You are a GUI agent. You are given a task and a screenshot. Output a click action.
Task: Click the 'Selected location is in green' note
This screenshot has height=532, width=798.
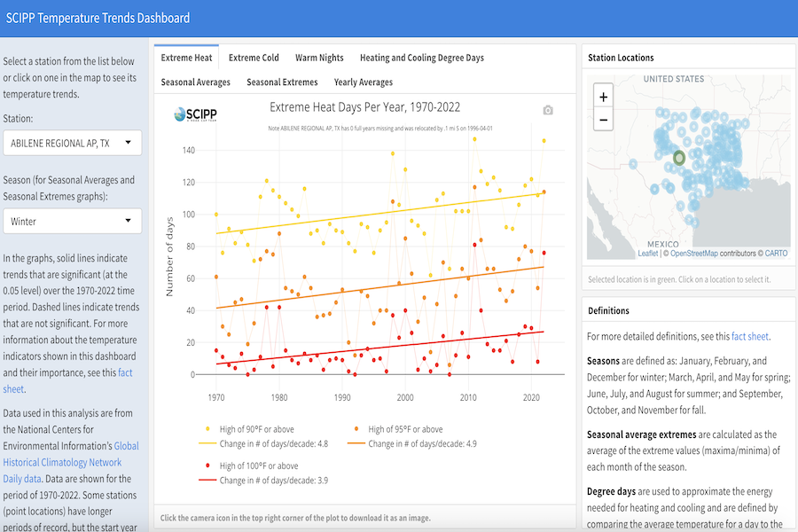click(679, 279)
